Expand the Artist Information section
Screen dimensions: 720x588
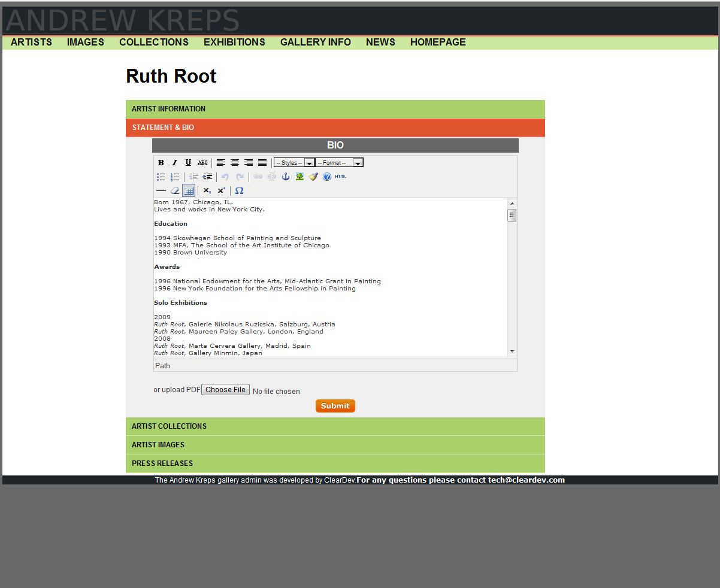coord(335,109)
